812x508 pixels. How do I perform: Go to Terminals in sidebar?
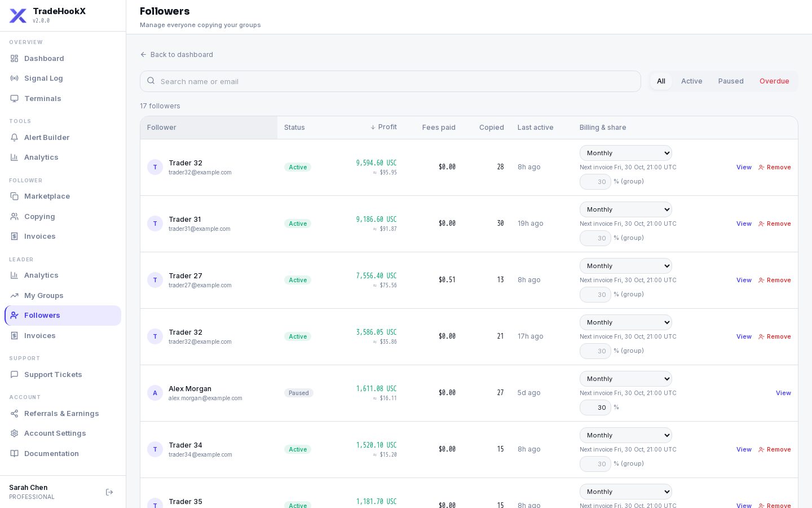tap(63, 98)
